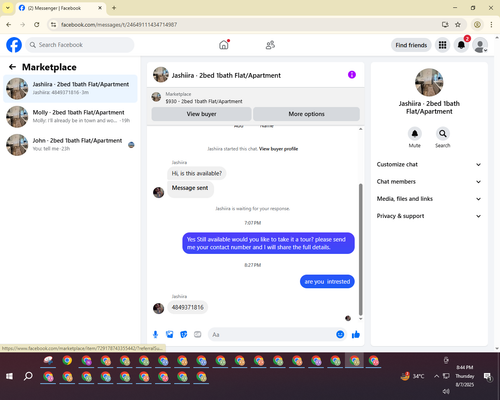Open the Notifications bell
This screenshot has height=400, width=500.
pyautogui.click(x=461, y=45)
